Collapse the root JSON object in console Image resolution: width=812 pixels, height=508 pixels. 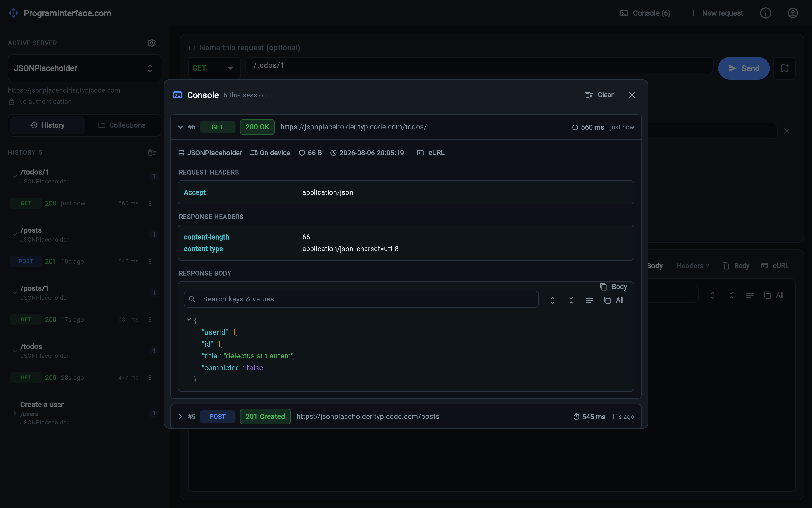pos(189,319)
